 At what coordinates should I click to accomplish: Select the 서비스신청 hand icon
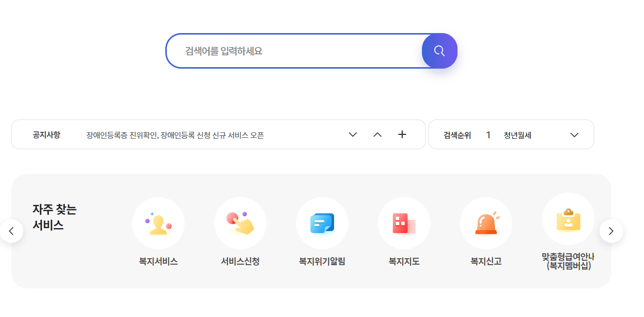[240, 223]
